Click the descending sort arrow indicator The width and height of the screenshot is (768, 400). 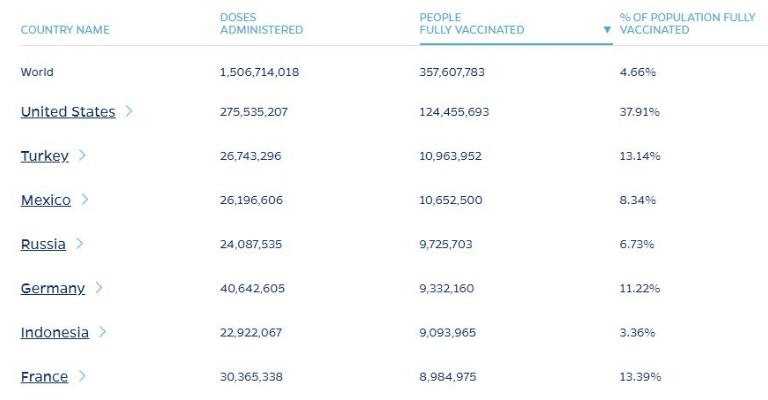coord(607,30)
